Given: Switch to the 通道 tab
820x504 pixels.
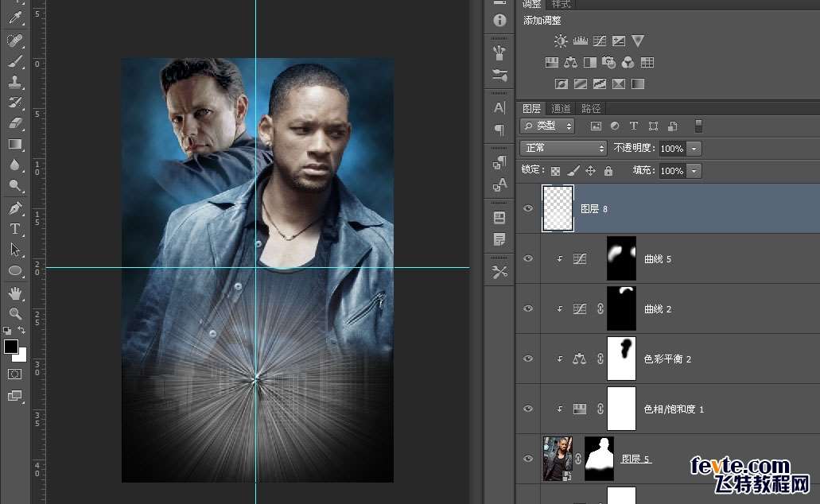Looking at the screenshot, I should pyautogui.click(x=562, y=108).
